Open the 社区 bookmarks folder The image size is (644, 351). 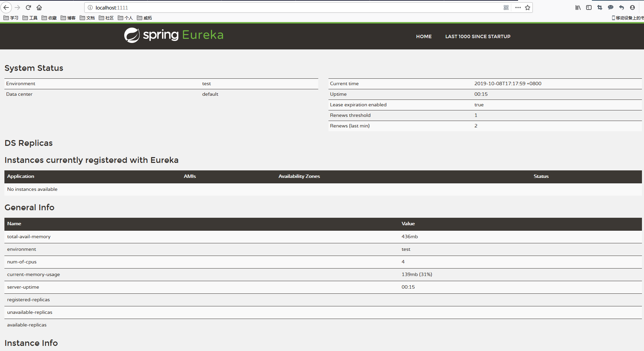(106, 18)
